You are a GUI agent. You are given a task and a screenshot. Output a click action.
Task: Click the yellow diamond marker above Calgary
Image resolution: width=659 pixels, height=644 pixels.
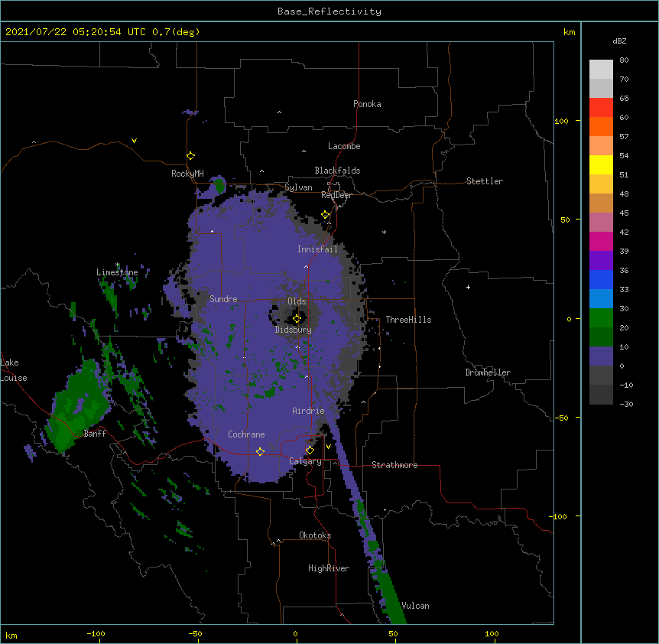(x=310, y=450)
